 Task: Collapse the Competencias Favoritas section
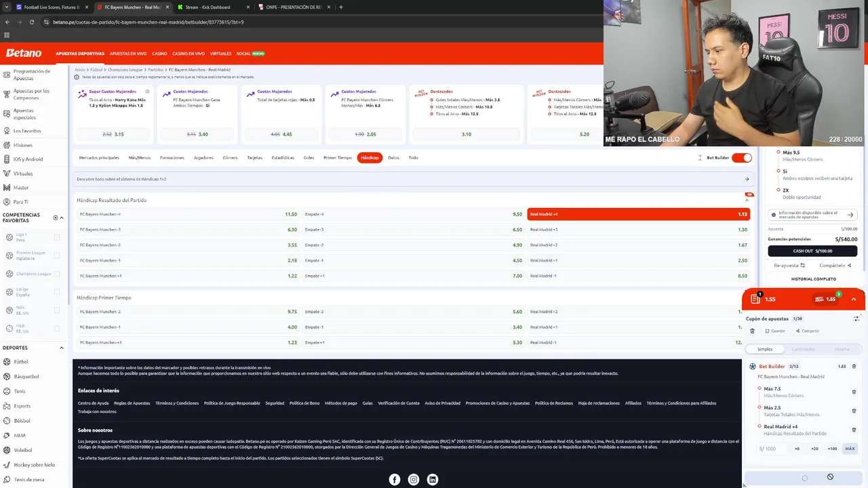click(62, 218)
